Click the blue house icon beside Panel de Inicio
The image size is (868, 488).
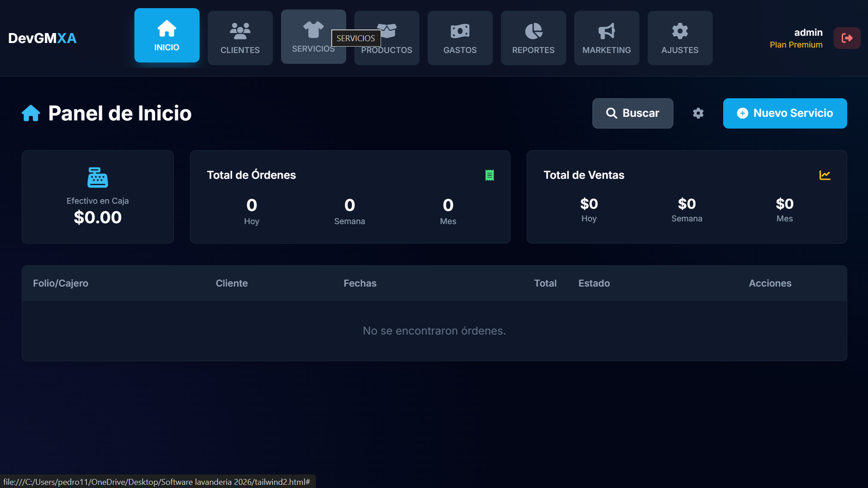[31, 113]
